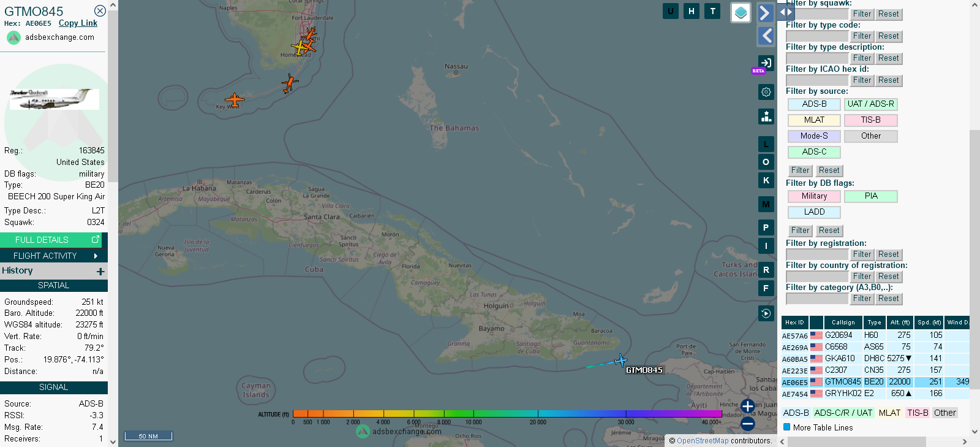Click the BETA login arrow icon
The image size is (980, 447).
(766, 63)
